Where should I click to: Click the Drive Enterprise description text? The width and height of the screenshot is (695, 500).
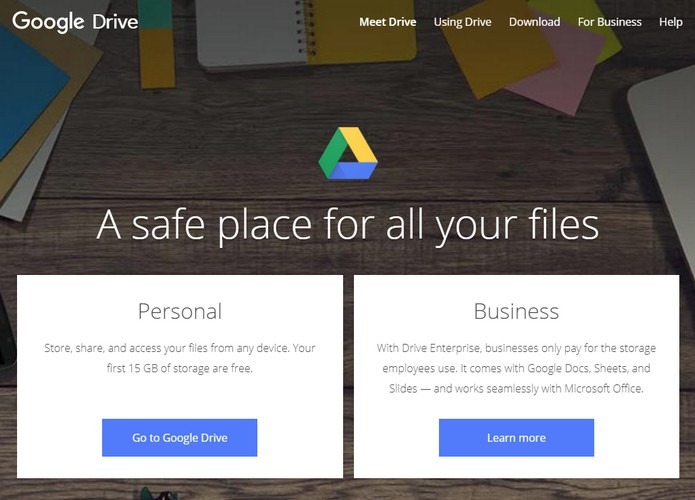[516, 368]
